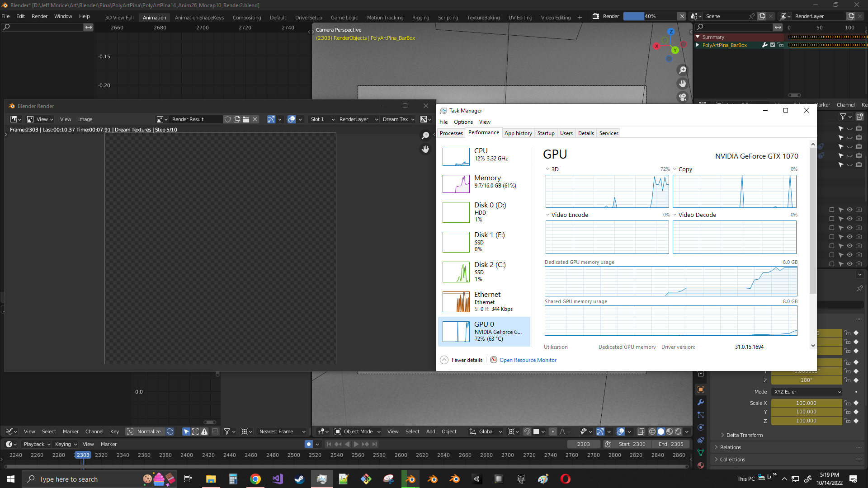The width and height of the screenshot is (868, 488).
Task: Open the Object Mode dropdown in the viewport header
Action: (x=357, y=431)
